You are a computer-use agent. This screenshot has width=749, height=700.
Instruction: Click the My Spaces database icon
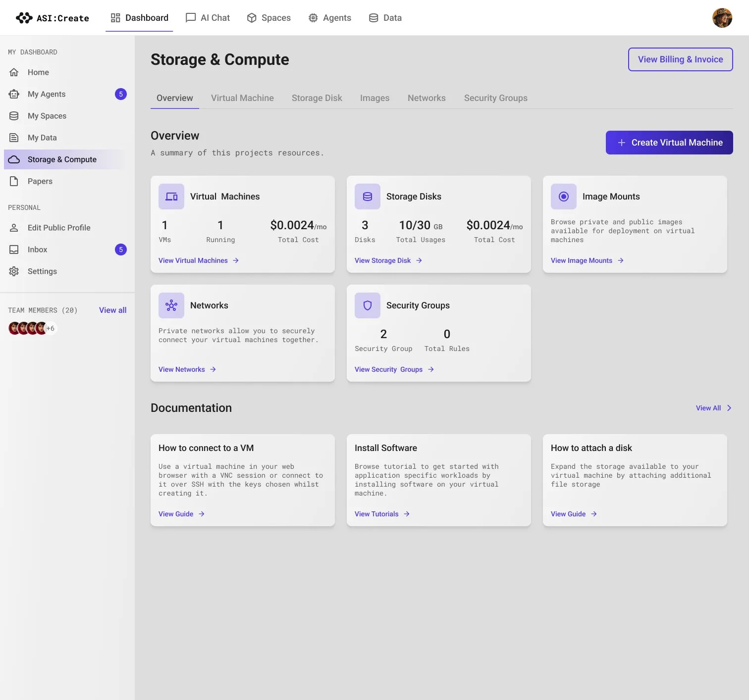tap(14, 116)
